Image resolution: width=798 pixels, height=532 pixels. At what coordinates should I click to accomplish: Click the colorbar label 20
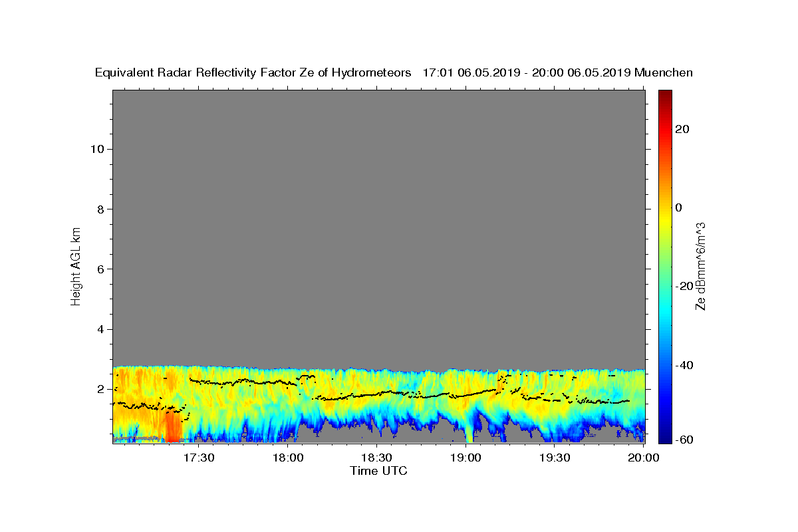coord(682,129)
